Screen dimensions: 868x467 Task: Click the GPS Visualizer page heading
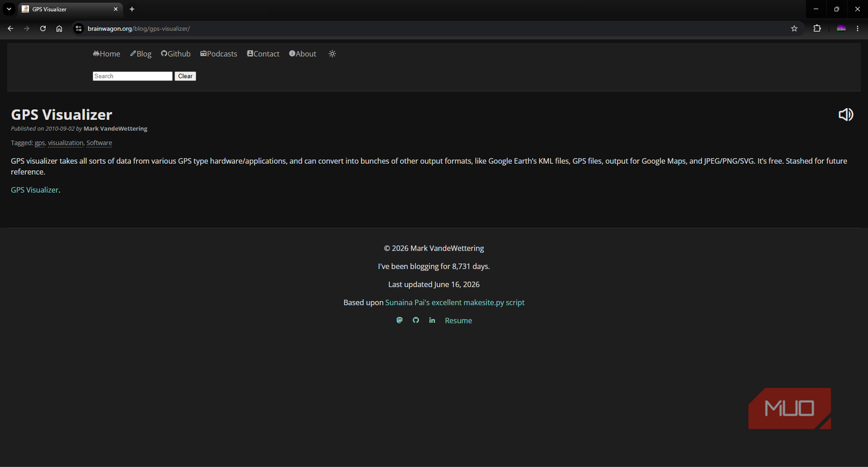point(61,115)
